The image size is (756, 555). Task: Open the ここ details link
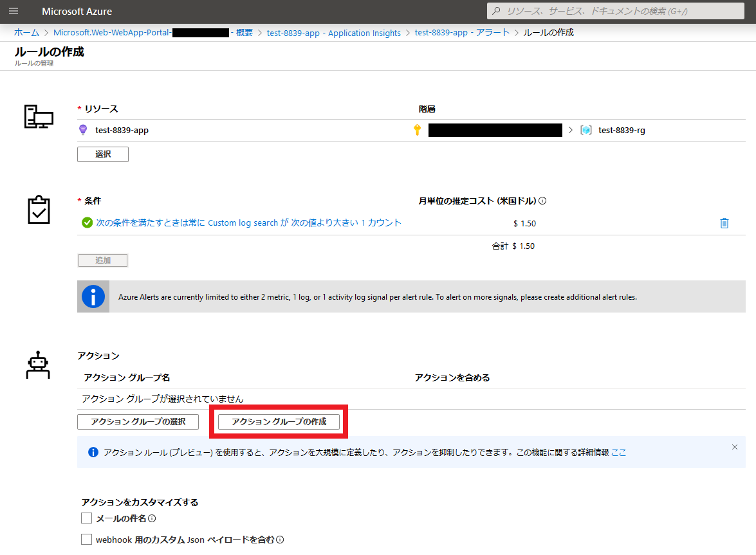618,452
